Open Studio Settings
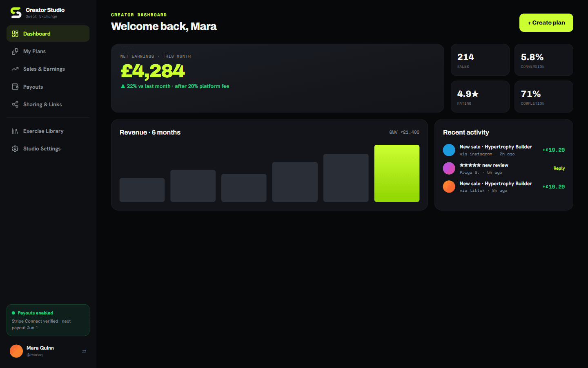Viewport: 588px width, 368px height. (x=48, y=148)
